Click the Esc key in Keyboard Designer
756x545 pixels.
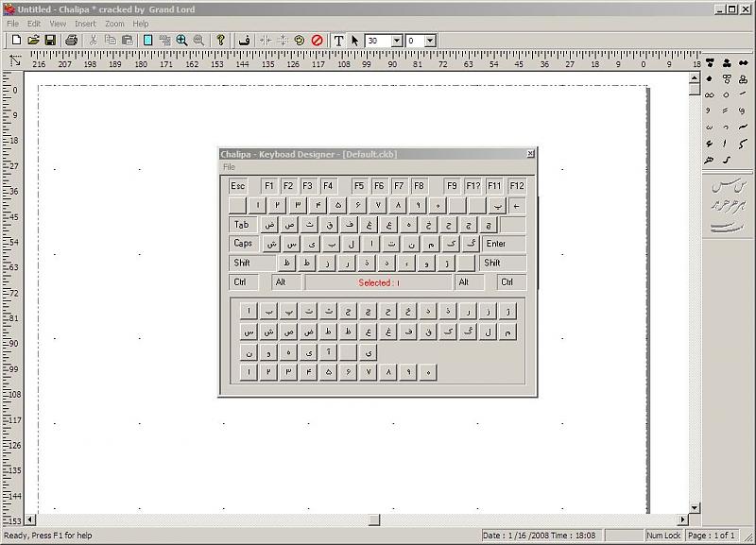(x=238, y=186)
